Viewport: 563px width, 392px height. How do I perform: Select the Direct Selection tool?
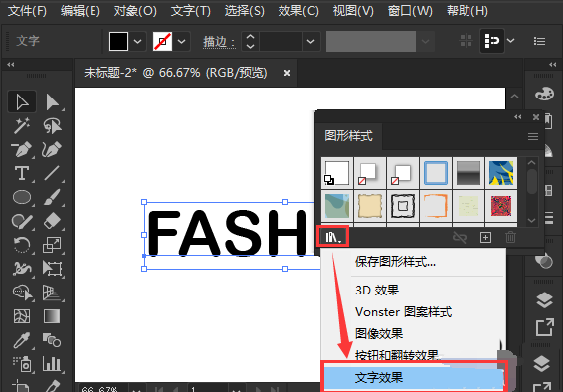coord(53,101)
